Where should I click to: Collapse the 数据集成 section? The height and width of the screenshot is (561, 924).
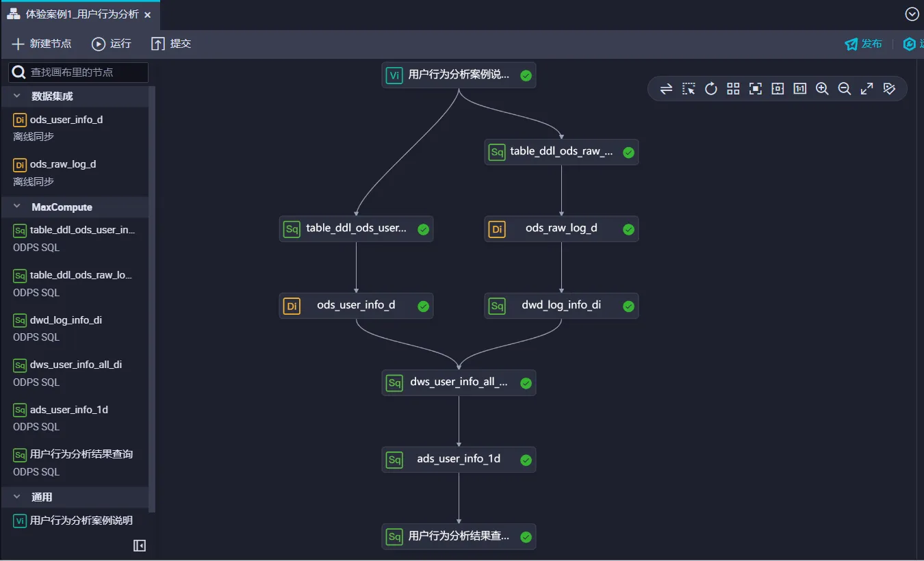click(17, 96)
